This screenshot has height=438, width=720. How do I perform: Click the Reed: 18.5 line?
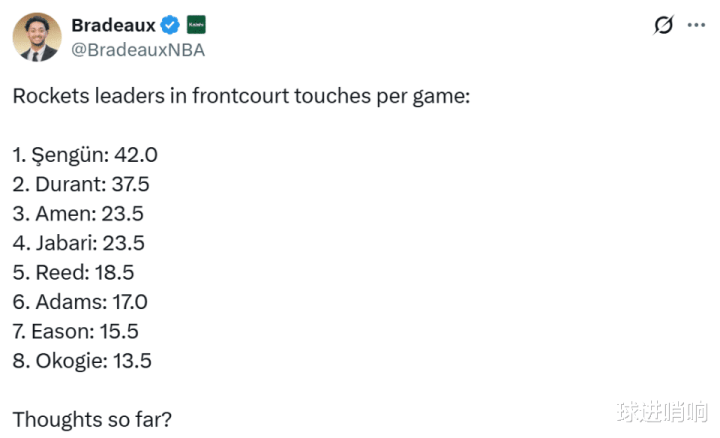click(73, 273)
